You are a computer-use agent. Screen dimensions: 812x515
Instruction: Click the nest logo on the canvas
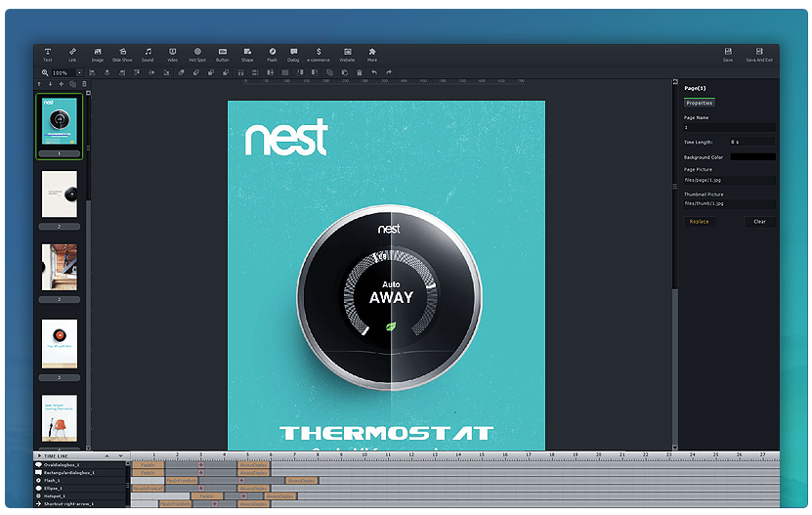coord(286,137)
